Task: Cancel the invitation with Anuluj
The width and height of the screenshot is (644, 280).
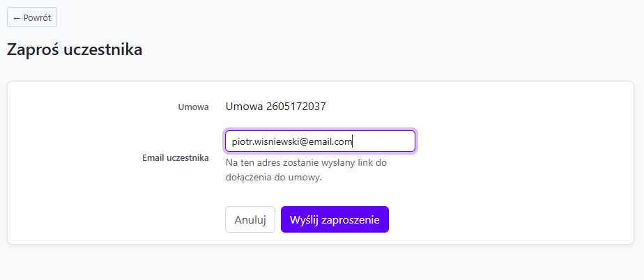Action: click(x=250, y=219)
